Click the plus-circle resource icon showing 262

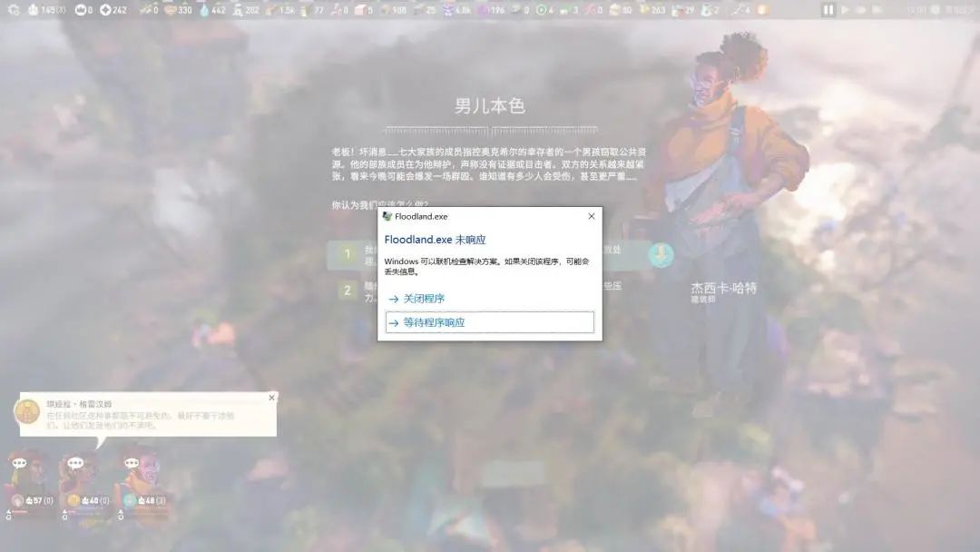click(105, 10)
